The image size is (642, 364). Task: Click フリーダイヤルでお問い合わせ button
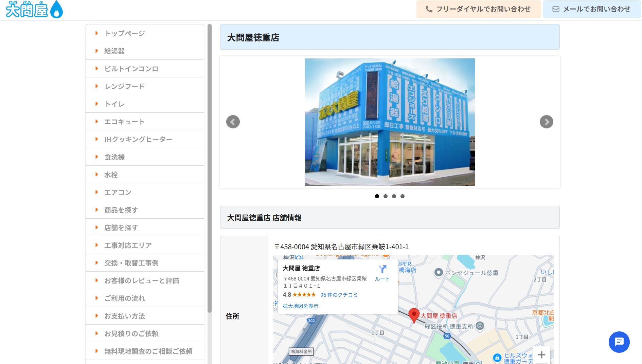[x=479, y=9]
